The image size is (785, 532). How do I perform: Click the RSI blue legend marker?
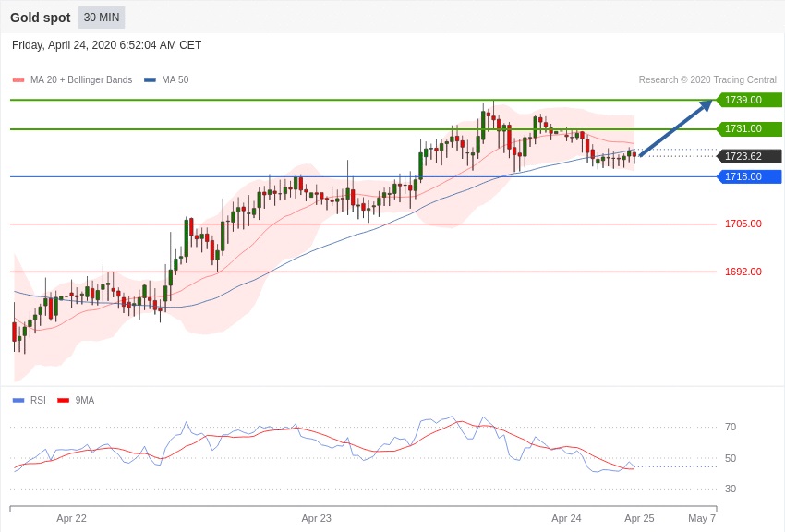click(18, 400)
